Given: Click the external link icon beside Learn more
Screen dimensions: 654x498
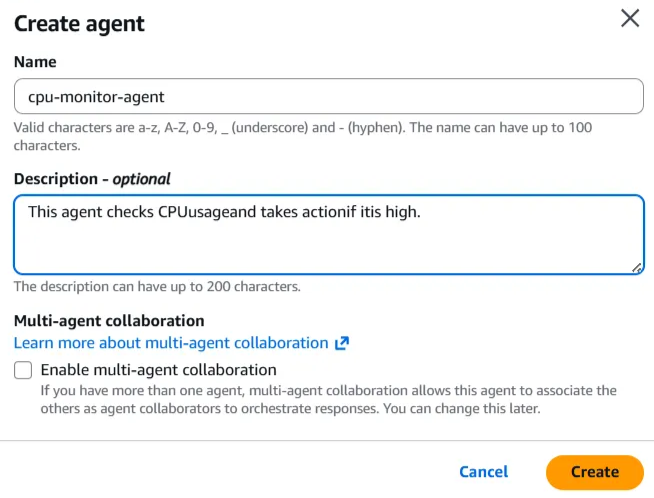Looking at the screenshot, I should point(342,343).
